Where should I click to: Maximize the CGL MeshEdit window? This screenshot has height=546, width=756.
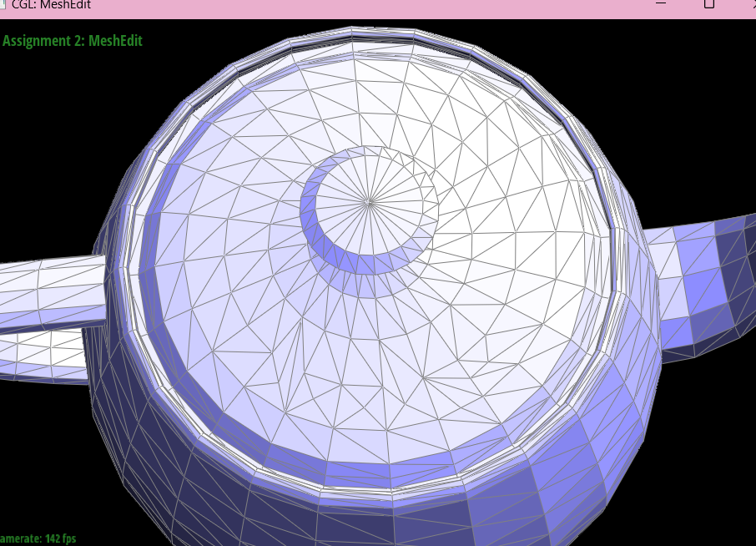pyautogui.click(x=709, y=4)
